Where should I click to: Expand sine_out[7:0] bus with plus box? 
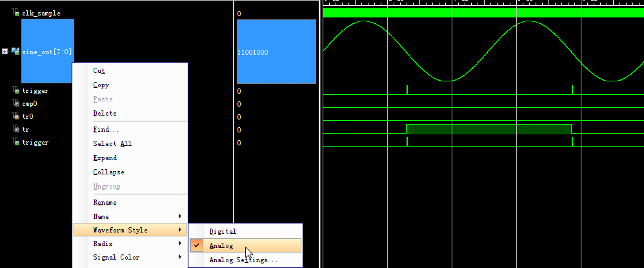pyautogui.click(x=5, y=51)
